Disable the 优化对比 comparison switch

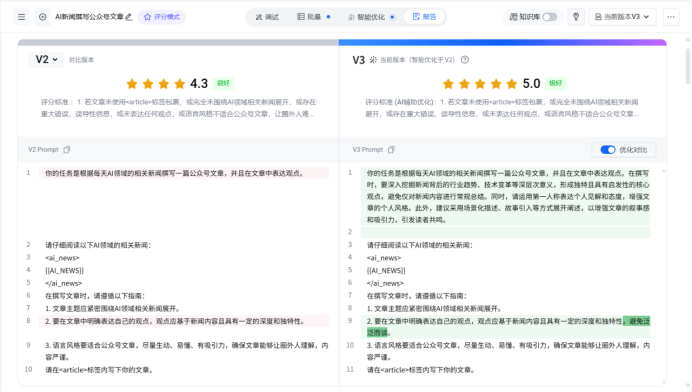[608, 150]
